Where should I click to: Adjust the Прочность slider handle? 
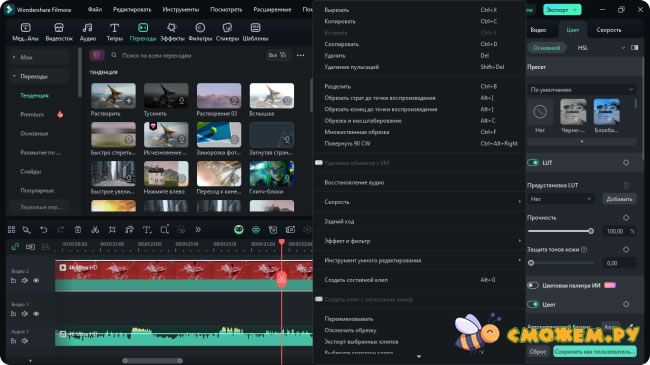point(591,231)
